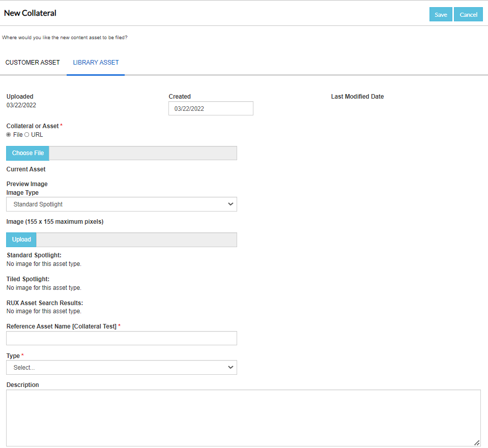Click the Save button

(440, 15)
